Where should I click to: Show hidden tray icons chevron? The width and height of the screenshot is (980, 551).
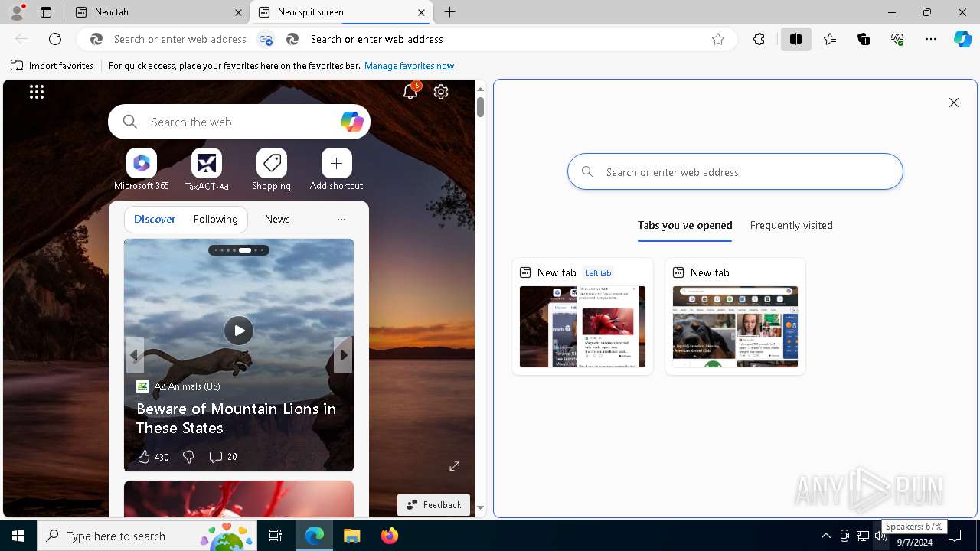coord(825,536)
